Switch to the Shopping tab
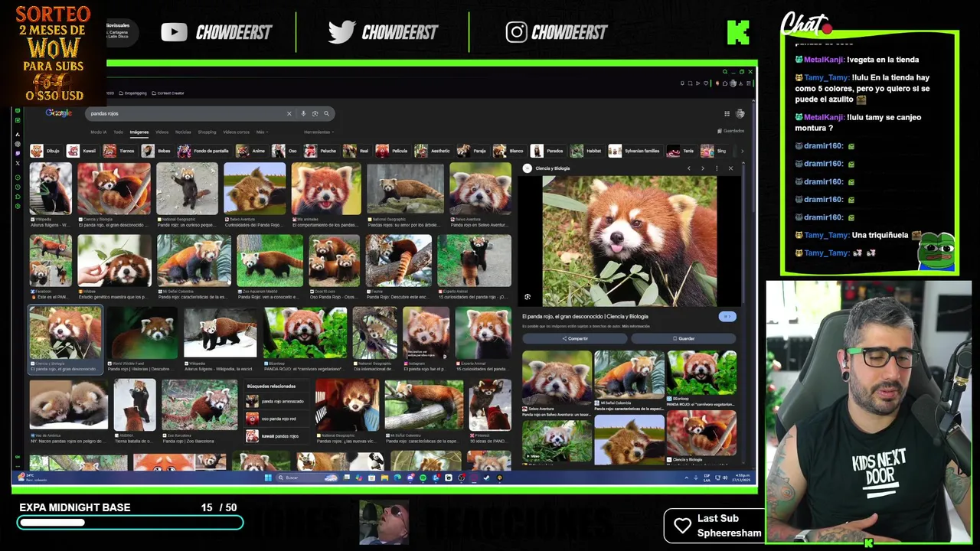The width and height of the screenshot is (980, 551). pos(207,132)
